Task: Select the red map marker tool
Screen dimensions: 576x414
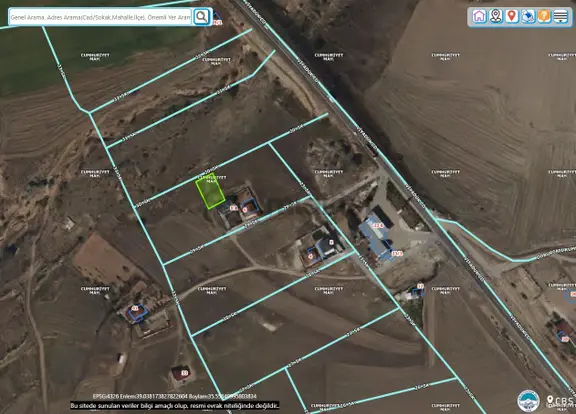Action: pos(512,16)
